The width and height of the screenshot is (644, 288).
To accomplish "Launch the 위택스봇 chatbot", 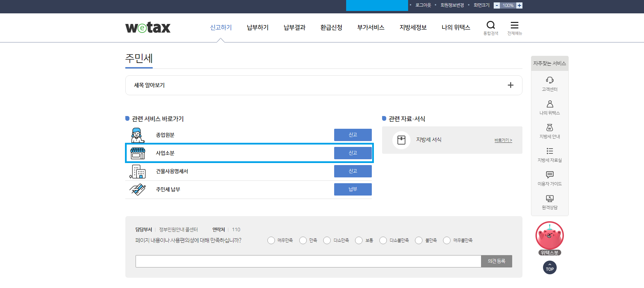I will click(550, 238).
